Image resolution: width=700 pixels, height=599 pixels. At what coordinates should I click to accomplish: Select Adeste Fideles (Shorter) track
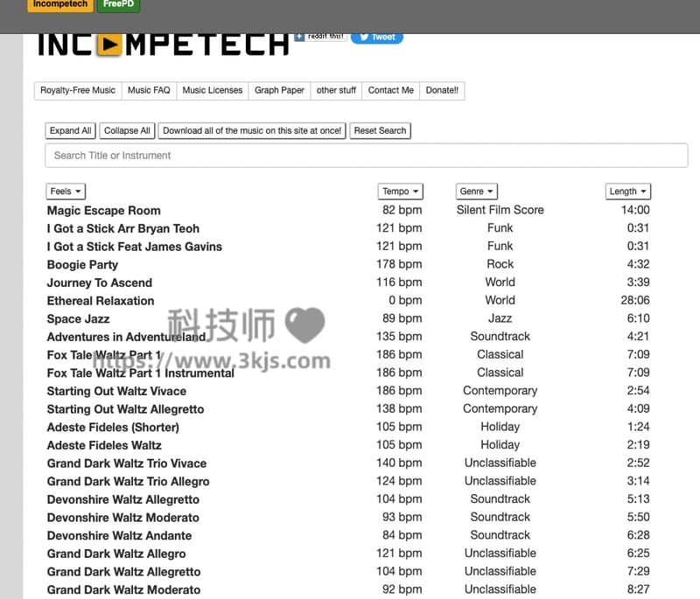113,428
